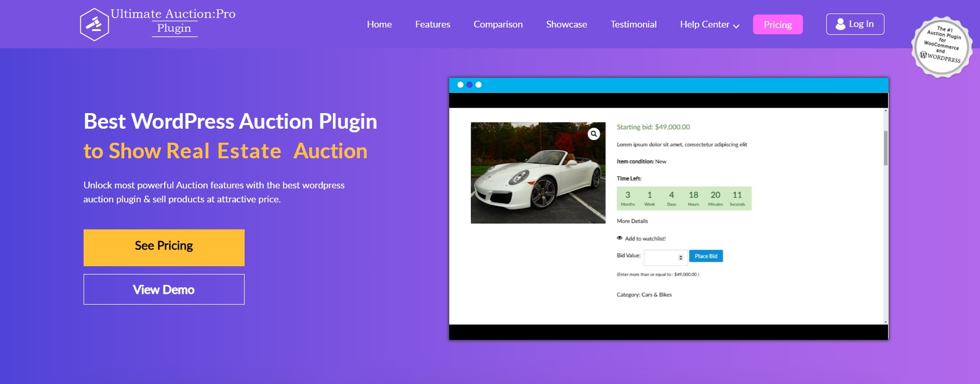Click the blue Place Bid button
The height and width of the screenshot is (384, 980).
coord(706,256)
